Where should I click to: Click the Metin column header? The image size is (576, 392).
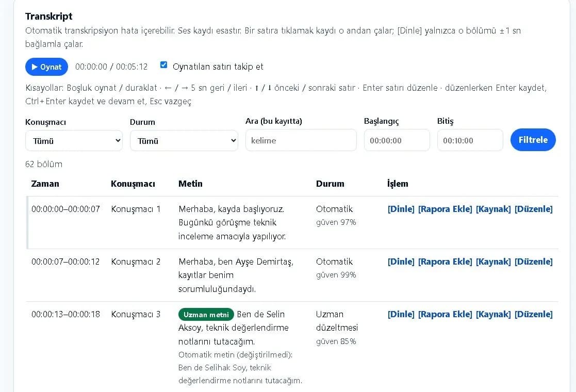click(190, 184)
